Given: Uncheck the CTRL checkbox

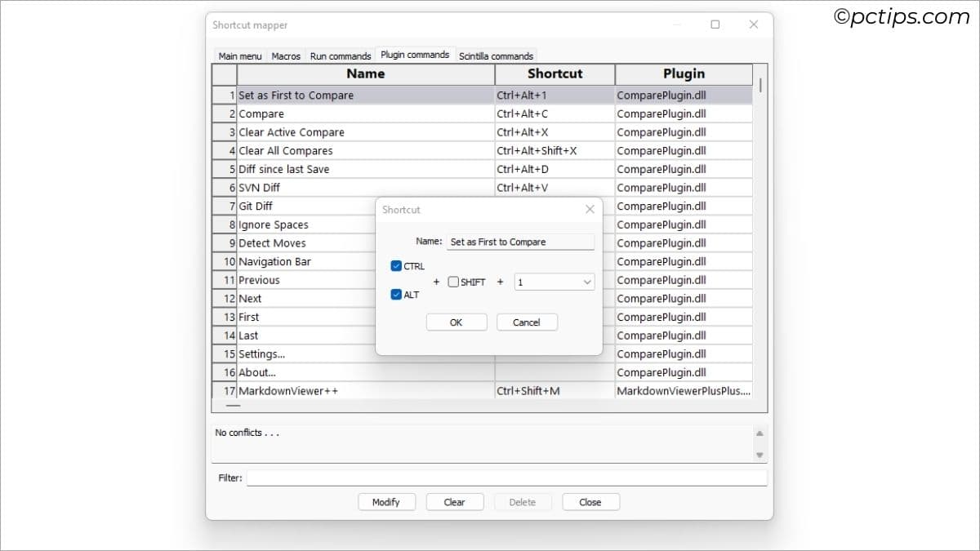Looking at the screenshot, I should pos(397,265).
